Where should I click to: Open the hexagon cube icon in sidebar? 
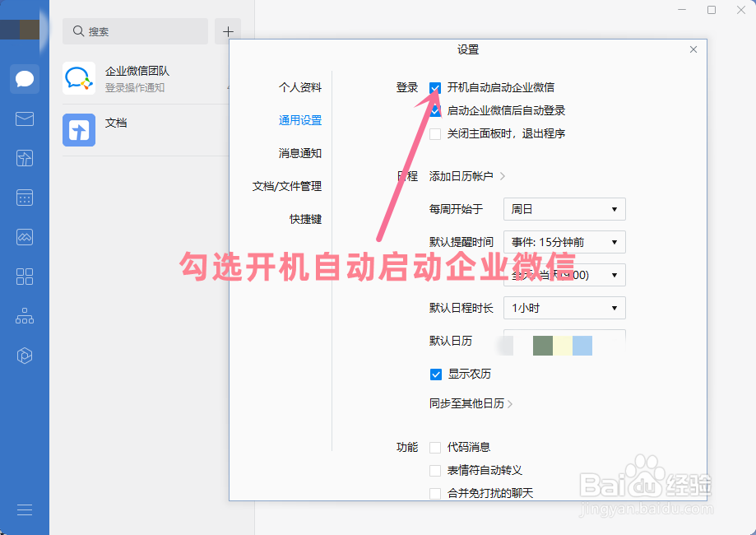coord(25,356)
